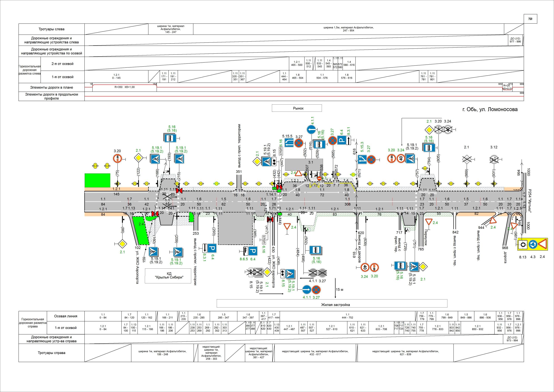Image resolution: width=554 pixels, height=392 pixels.
Task: Select the "ДО (У2) 977 - 996" cell
Action: pos(515,40)
